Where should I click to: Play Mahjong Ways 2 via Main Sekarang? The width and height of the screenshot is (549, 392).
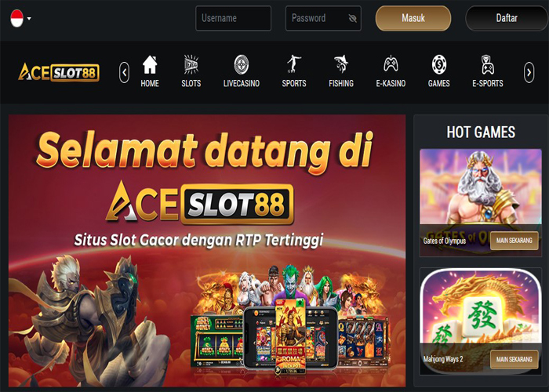pos(514,359)
